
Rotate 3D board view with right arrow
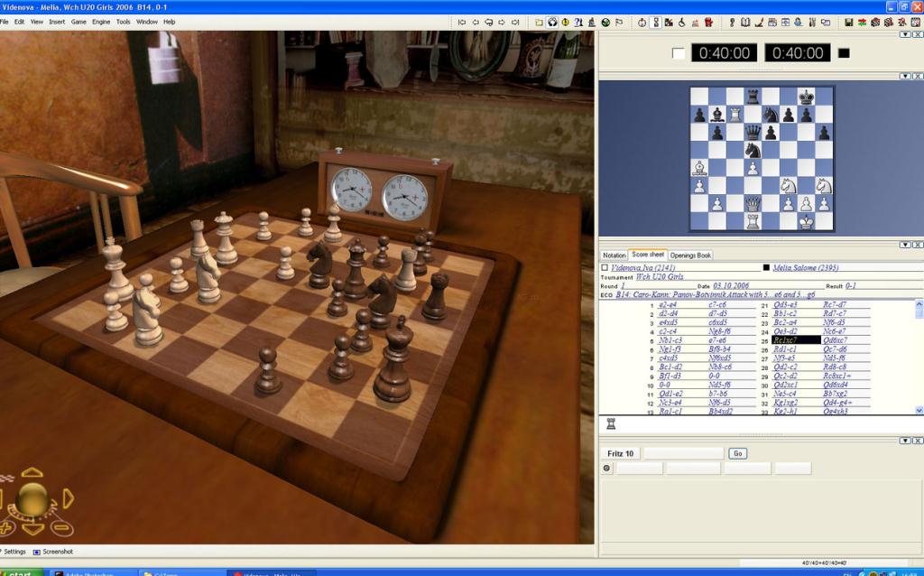click(x=69, y=498)
